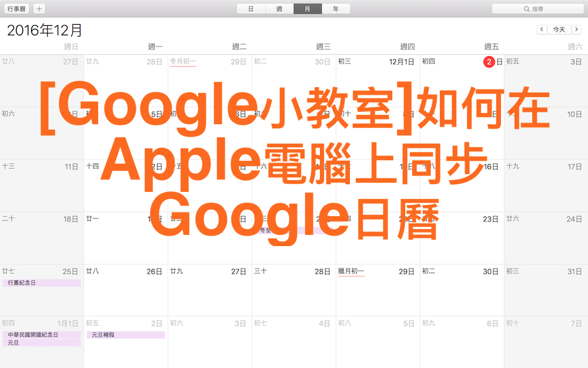The height and width of the screenshot is (368, 588).
Task: Switch to the 日 day view
Action: 251,9
